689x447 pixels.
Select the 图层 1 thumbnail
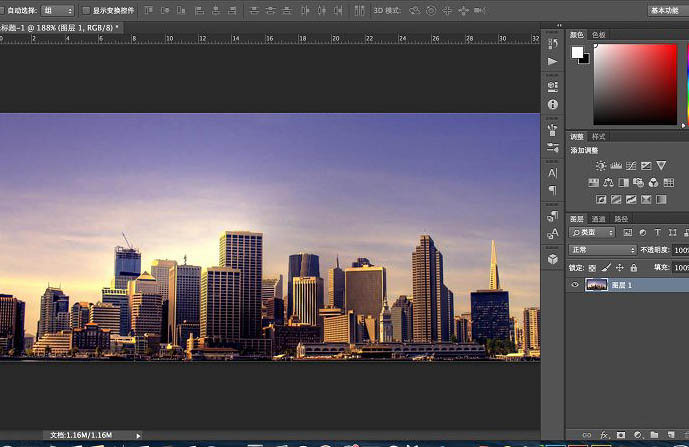pyautogui.click(x=596, y=285)
